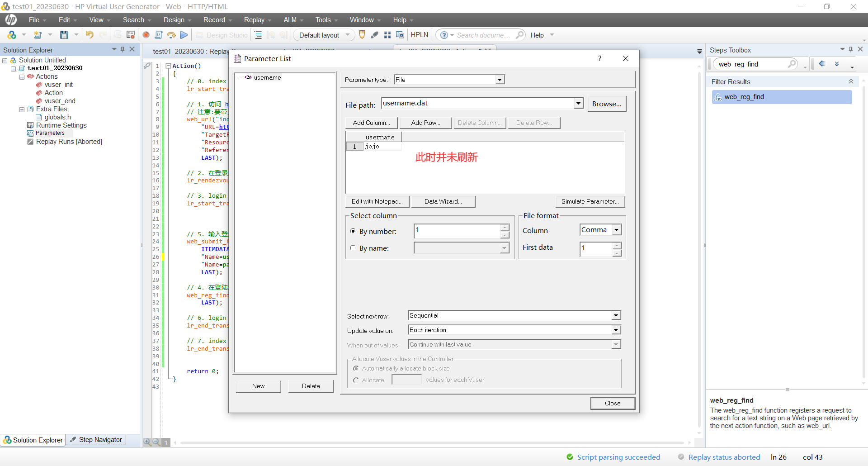Screen dimensions: 868x466
Task: Increase the First data spinner value
Action: tap(617, 245)
